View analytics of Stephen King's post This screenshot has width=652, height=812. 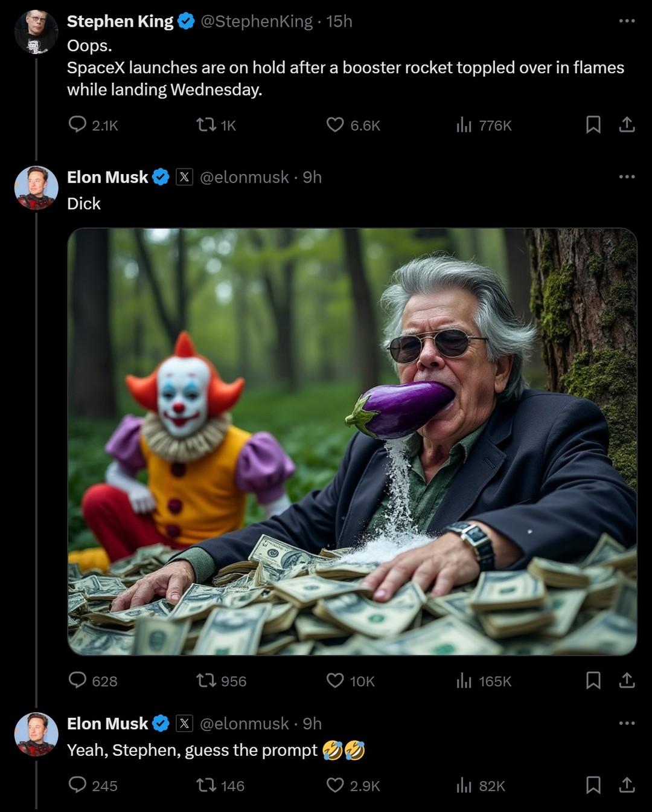464,125
